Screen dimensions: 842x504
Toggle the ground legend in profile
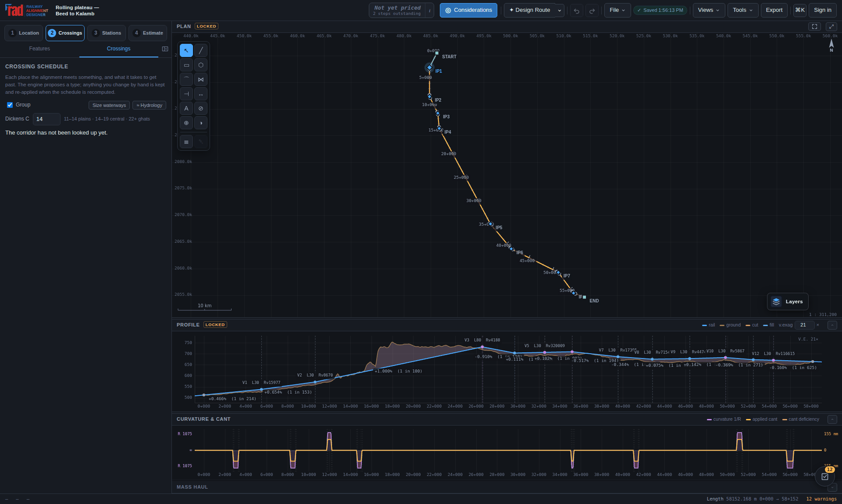coord(730,325)
